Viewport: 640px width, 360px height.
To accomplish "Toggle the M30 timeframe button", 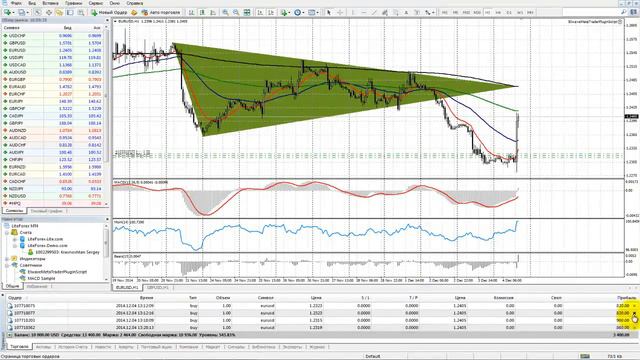I will pyautogui.click(x=477, y=13).
